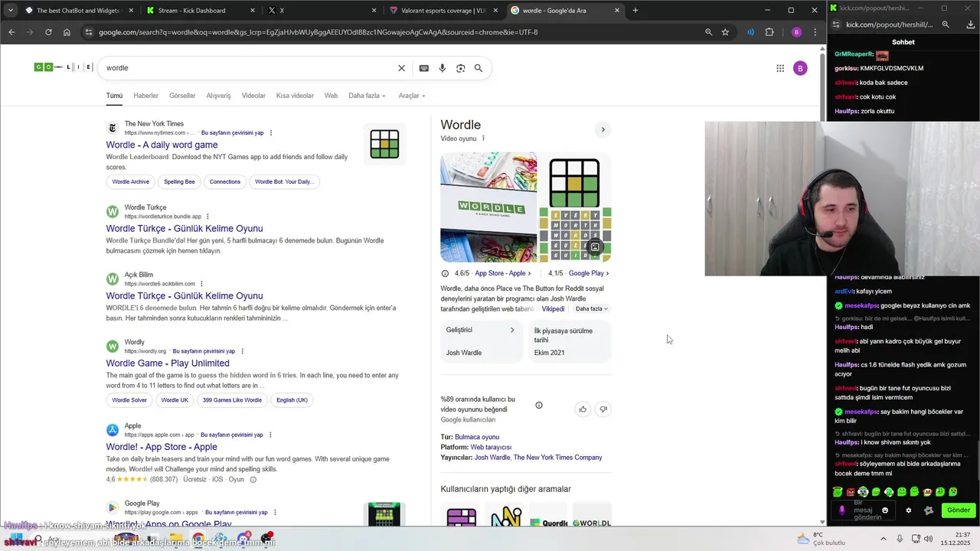Viewport: 980px width, 551px height.
Task: Search by image with Google Lens icon
Action: pos(460,68)
